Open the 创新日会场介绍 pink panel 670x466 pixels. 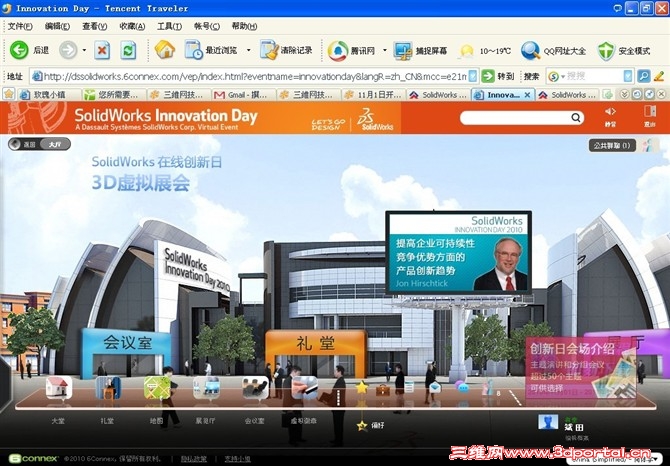click(x=580, y=368)
